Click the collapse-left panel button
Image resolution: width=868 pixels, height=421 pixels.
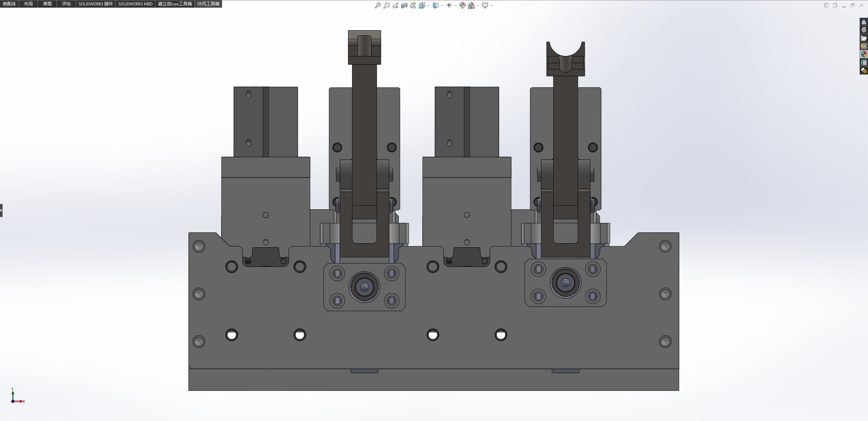pos(826,5)
